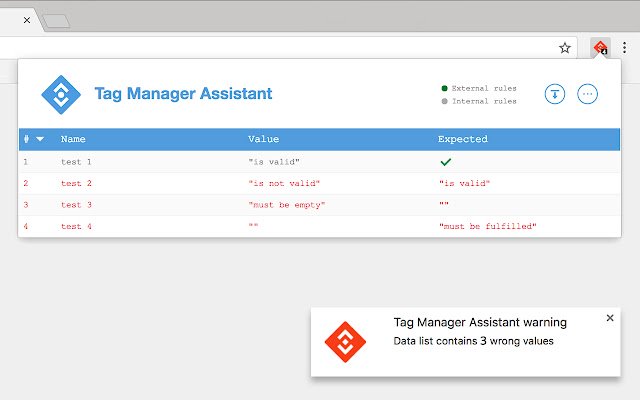The image size is (640, 400).
Task: Close the current browser tab
Action: coord(27,20)
